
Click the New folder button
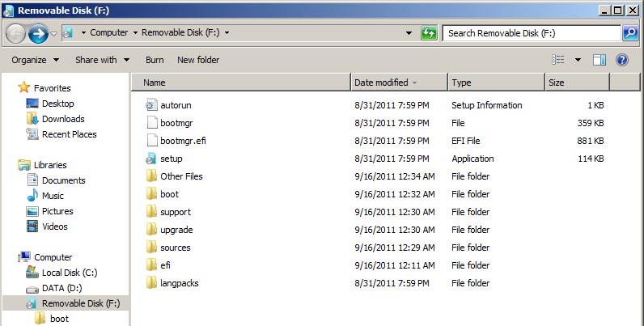pyautogui.click(x=198, y=60)
